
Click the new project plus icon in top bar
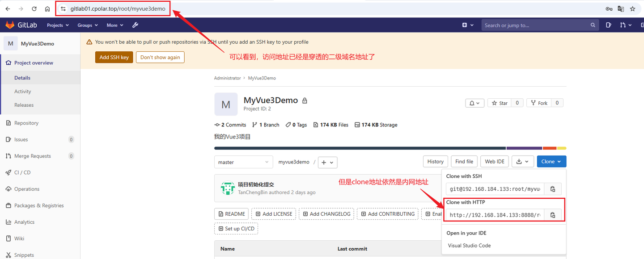tap(465, 25)
